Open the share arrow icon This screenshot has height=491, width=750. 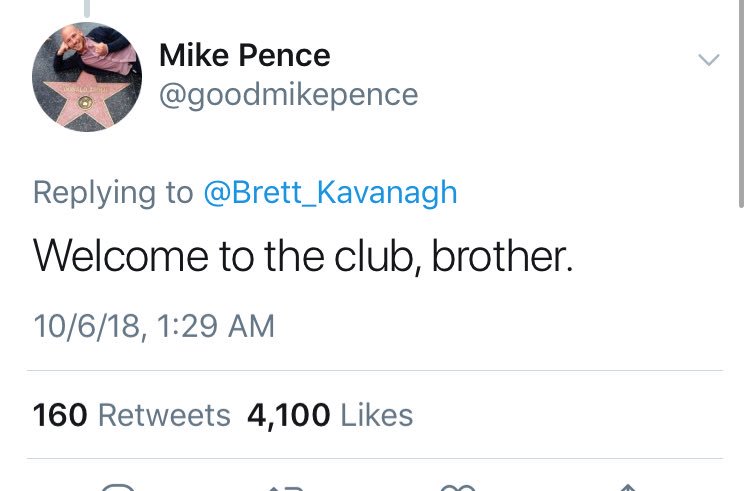click(626, 487)
